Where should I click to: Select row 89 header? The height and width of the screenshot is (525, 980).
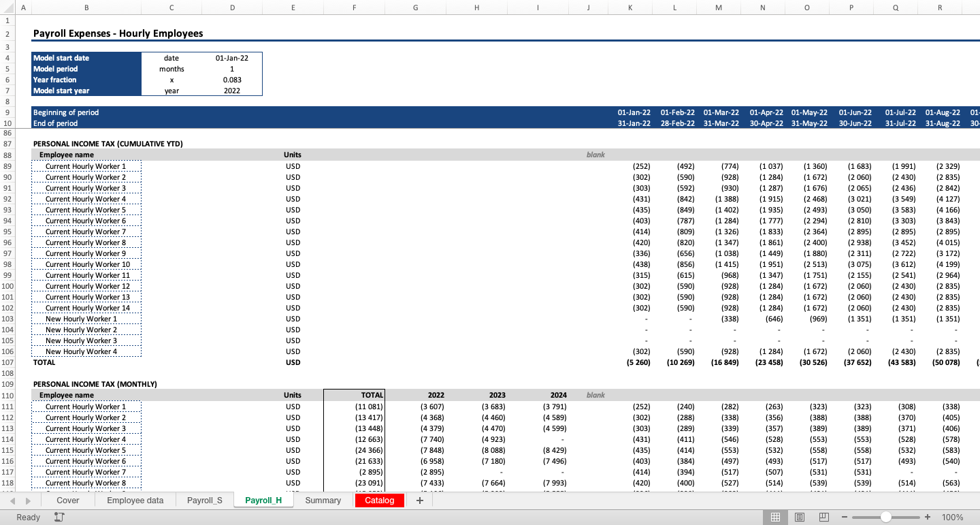(x=7, y=166)
